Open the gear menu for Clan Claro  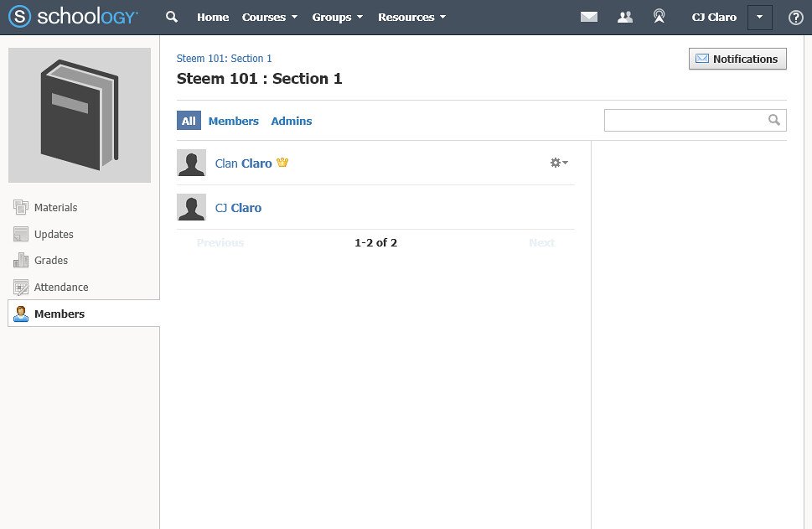click(x=559, y=163)
